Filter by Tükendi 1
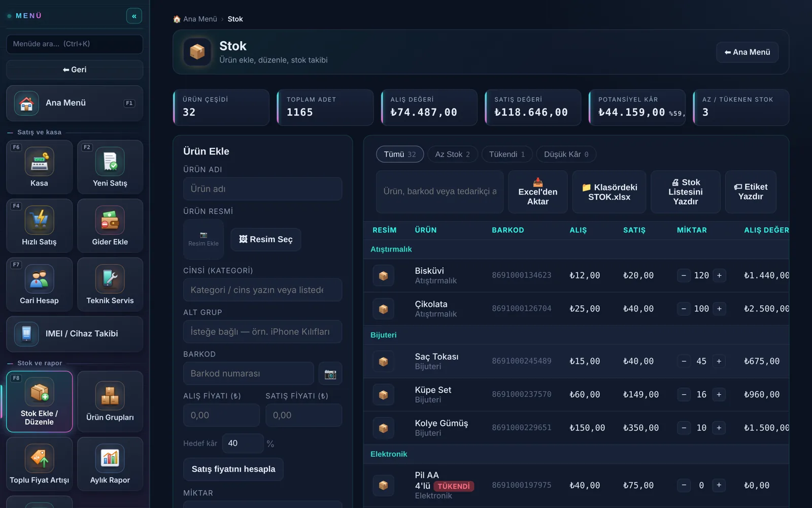 507,154
